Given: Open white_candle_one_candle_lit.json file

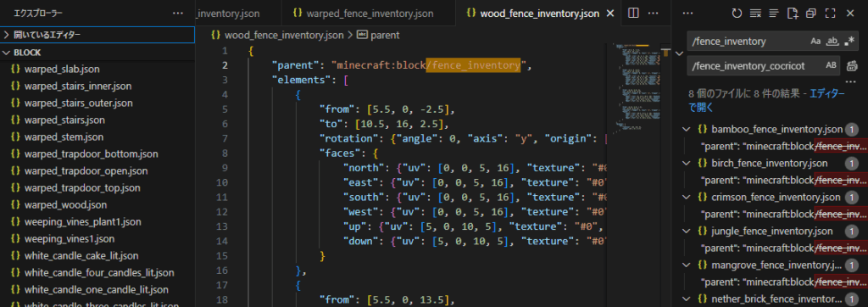Looking at the screenshot, I should [97, 290].
